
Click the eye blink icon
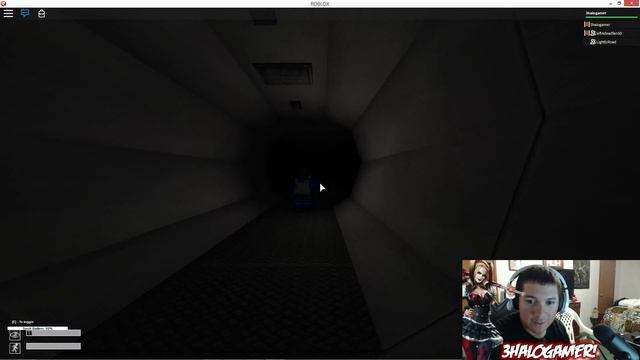click(15, 335)
